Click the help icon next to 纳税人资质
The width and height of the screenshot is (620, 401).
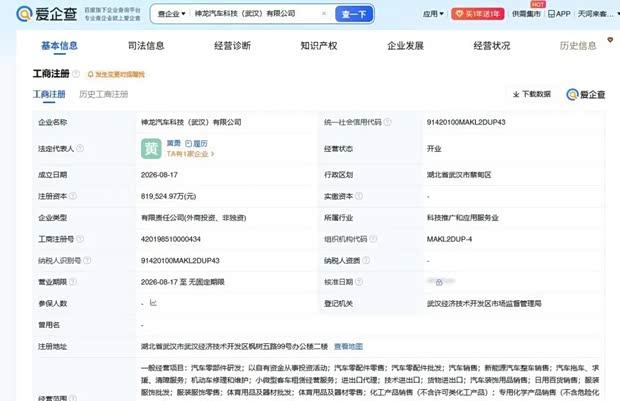366,260
